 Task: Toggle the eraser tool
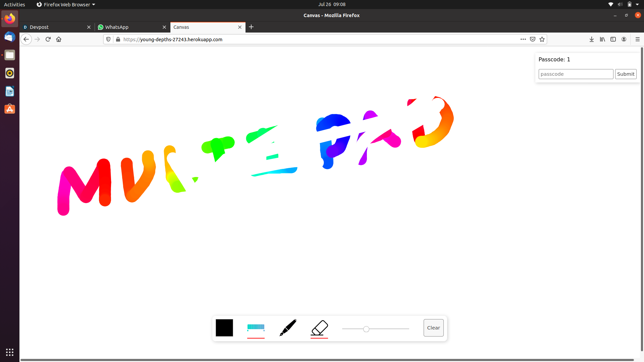click(x=319, y=327)
